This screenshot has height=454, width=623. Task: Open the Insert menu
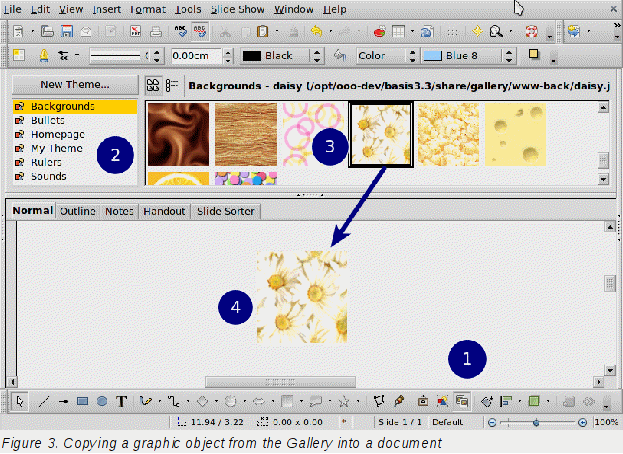[x=106, y=9]
